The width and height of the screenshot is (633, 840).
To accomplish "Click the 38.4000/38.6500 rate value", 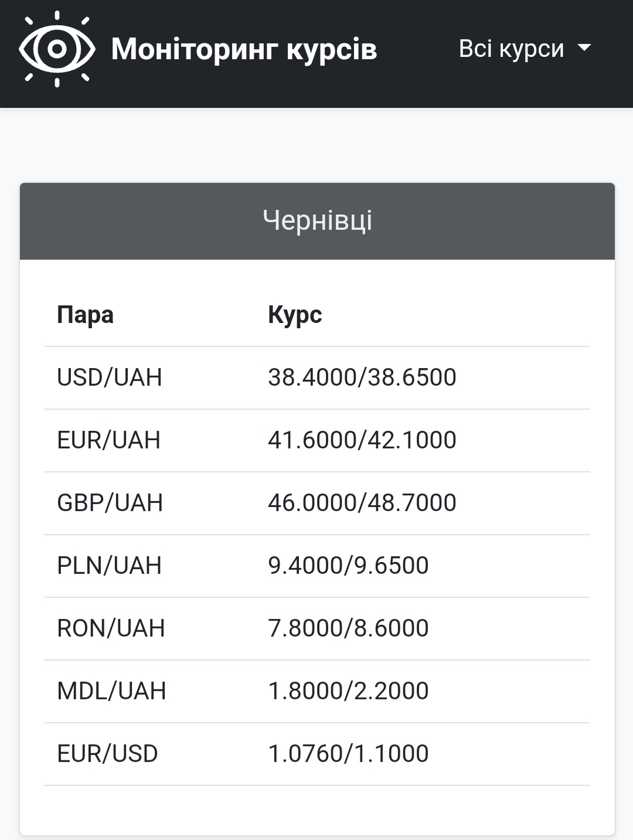I will [362, 378].
